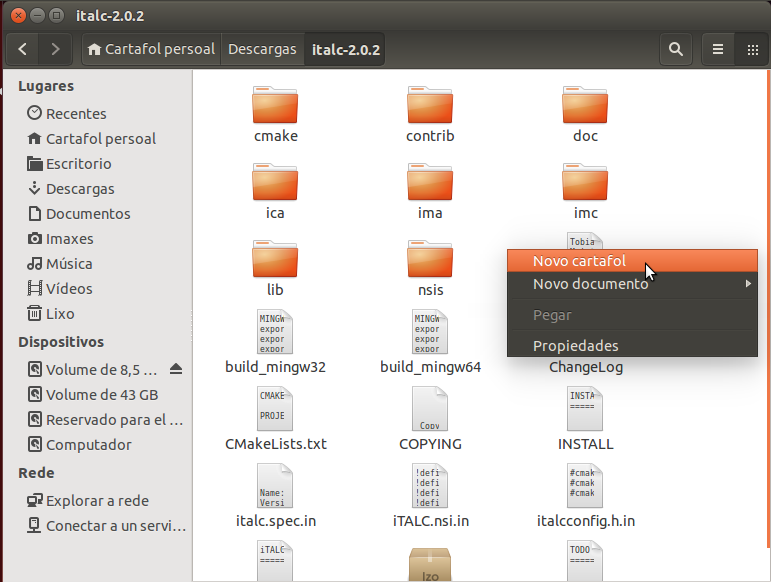The image size is (771, 582).
Task: Open the cmake folder
Action: [275, 115]
